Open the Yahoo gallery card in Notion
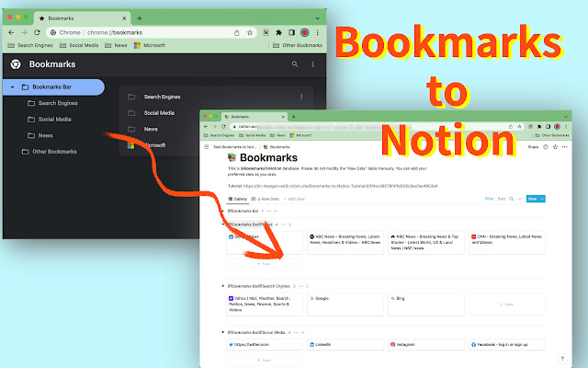The image size is (588, 368). pos(265,305)
